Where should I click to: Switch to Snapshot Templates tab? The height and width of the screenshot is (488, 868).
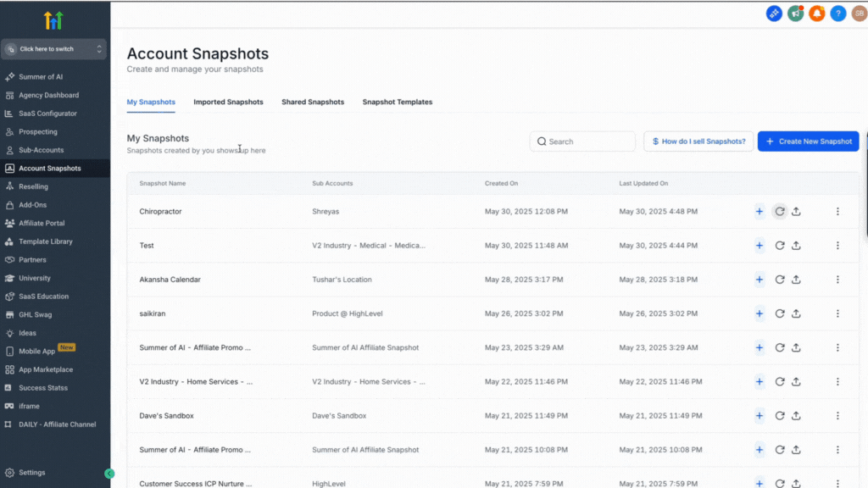pos(398,102)
